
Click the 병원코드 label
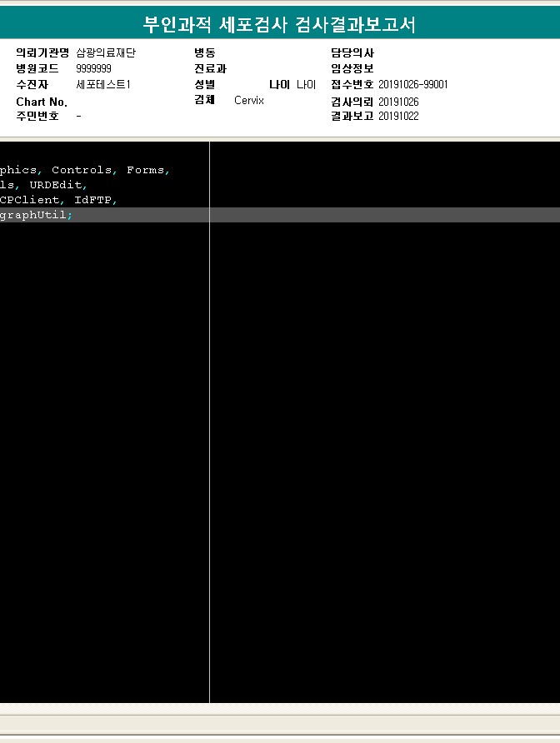37,68
